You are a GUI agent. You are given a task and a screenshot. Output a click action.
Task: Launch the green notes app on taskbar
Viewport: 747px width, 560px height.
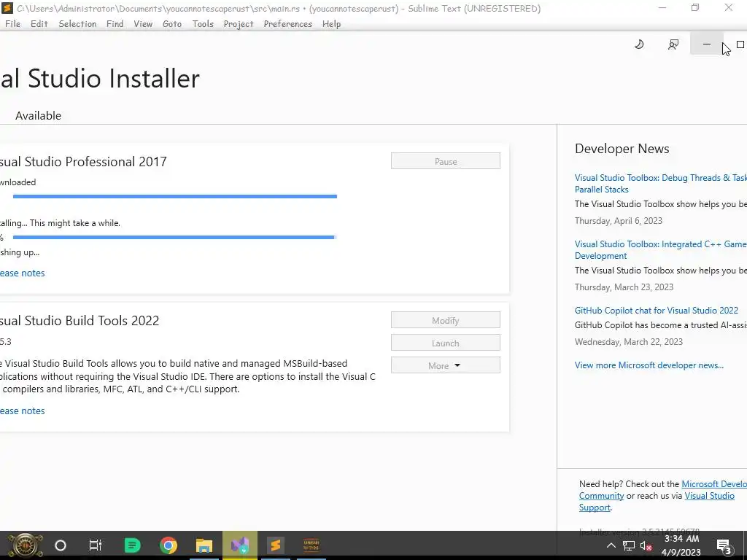(x=133, y=545)
